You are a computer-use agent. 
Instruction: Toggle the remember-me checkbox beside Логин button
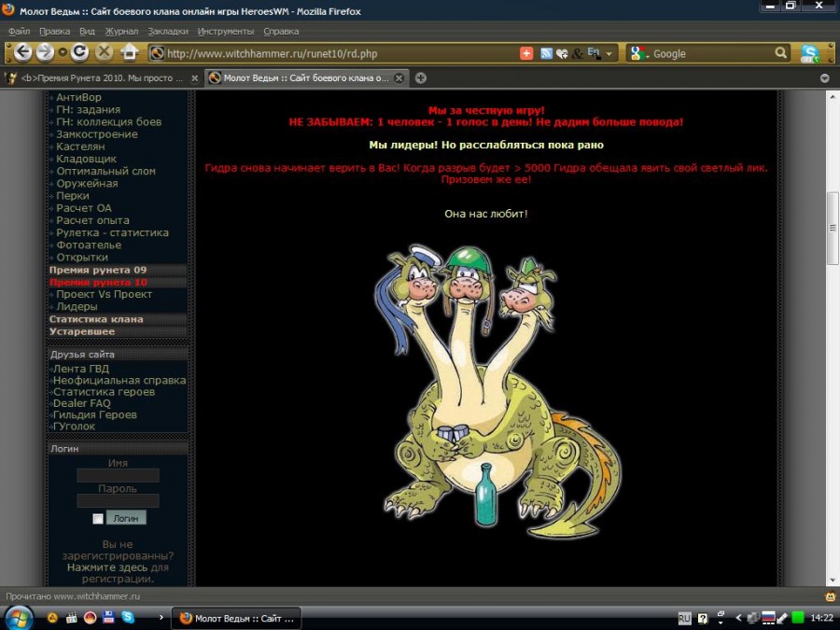(98, 519)
